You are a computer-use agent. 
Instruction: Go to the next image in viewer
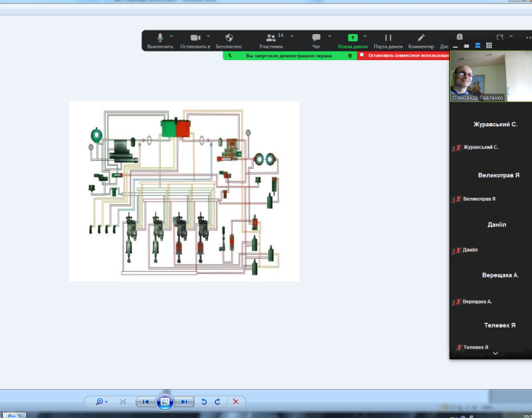click(184, 401)
